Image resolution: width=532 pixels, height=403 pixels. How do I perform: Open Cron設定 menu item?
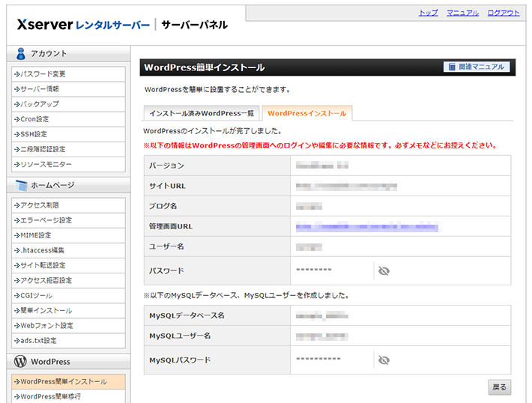[x=68, y=119]
